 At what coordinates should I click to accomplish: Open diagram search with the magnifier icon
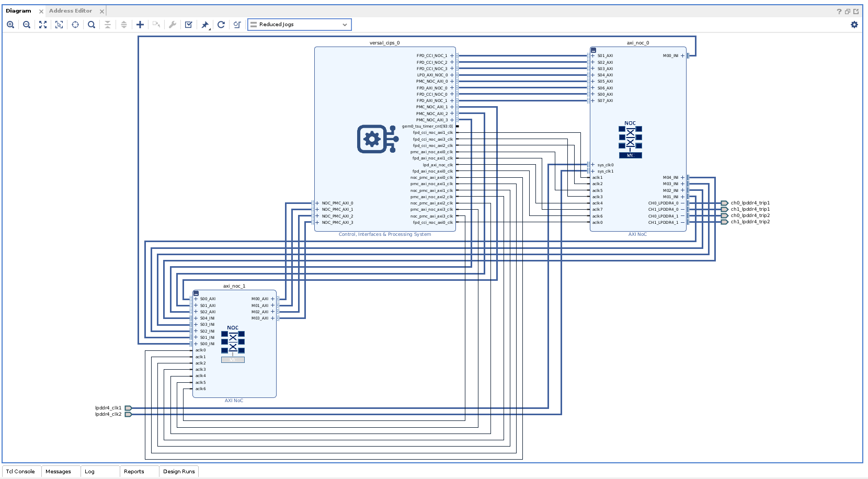tap(92, 25)
